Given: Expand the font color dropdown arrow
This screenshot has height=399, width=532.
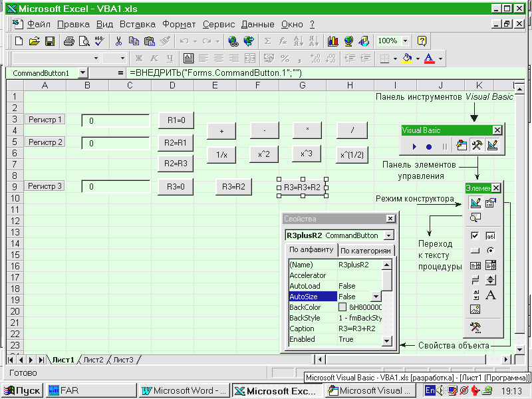Looking at the screenshot, I should point(440,59).
